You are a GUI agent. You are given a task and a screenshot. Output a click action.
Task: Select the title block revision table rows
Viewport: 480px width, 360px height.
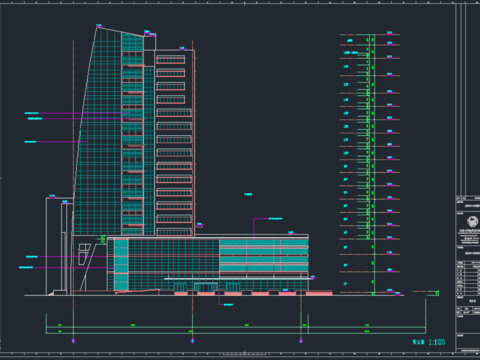(x=468, y=279)
